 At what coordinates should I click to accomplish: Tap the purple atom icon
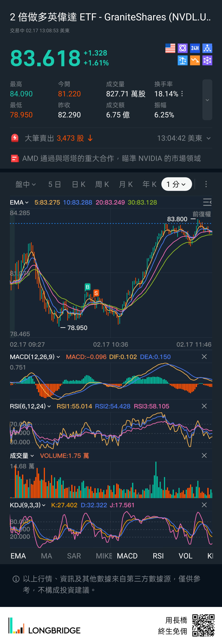[183, 48]
